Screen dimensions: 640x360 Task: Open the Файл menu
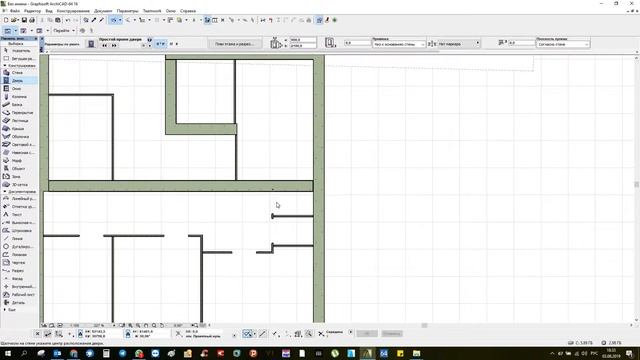(14, 11)
